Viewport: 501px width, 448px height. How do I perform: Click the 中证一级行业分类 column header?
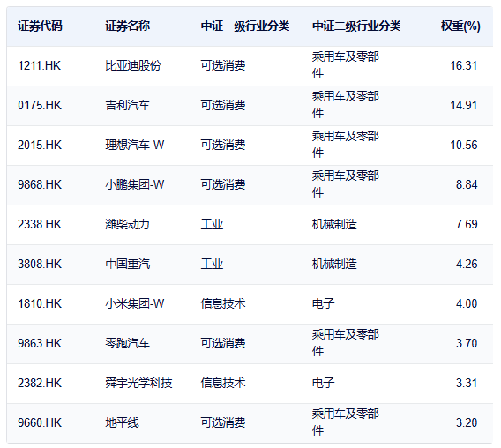245,26
